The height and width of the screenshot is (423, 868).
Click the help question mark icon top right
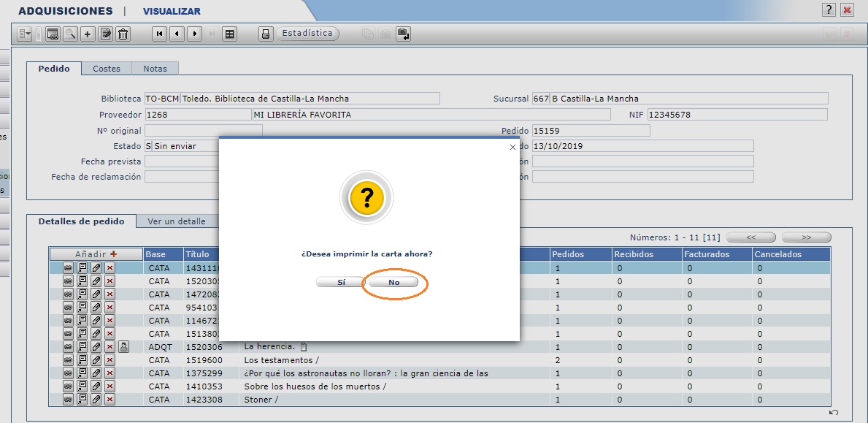(829, 10)
